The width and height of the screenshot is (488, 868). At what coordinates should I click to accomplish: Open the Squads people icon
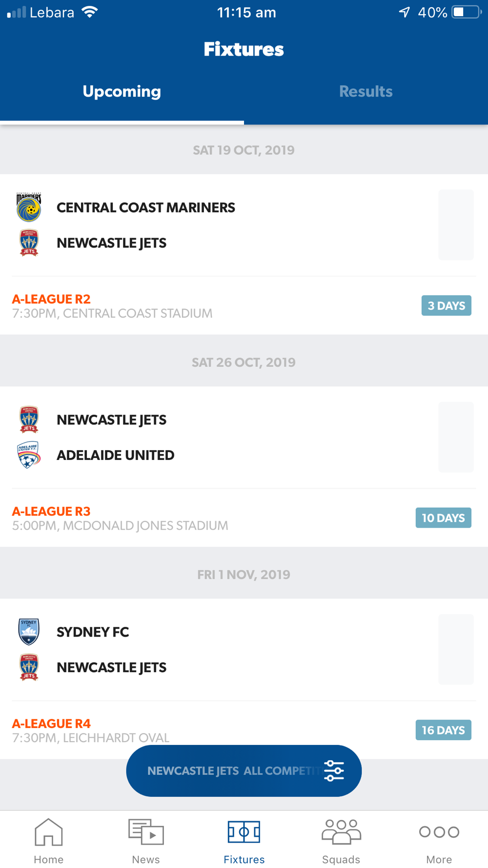[341, 832]
